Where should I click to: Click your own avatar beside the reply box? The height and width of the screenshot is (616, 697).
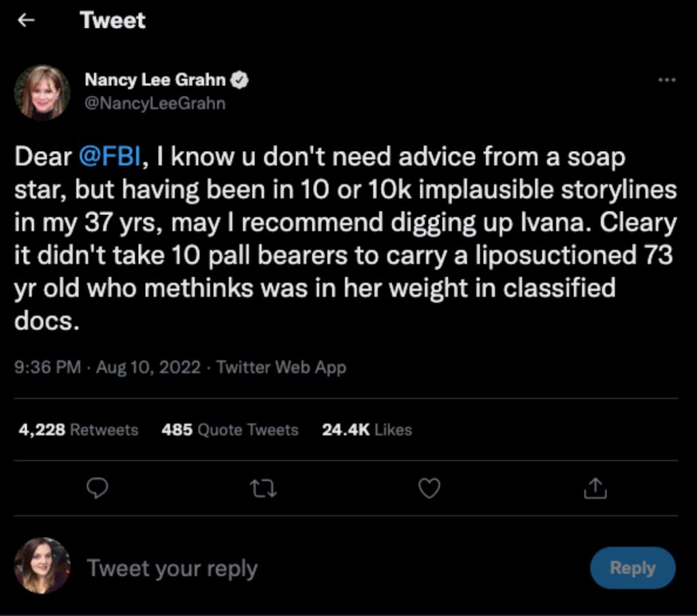tap(42, 566)
